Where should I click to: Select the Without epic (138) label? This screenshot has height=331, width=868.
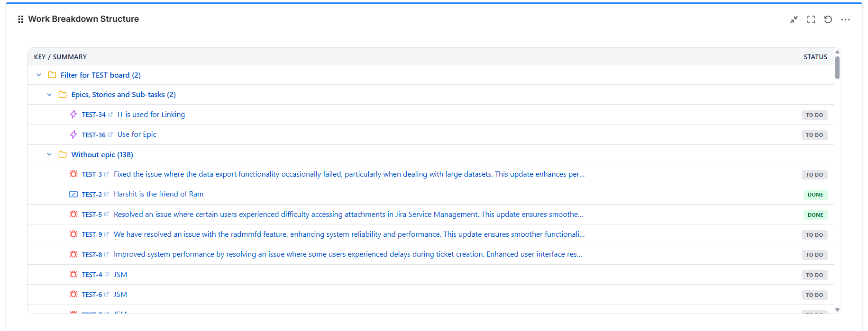(x=102, y=154)
